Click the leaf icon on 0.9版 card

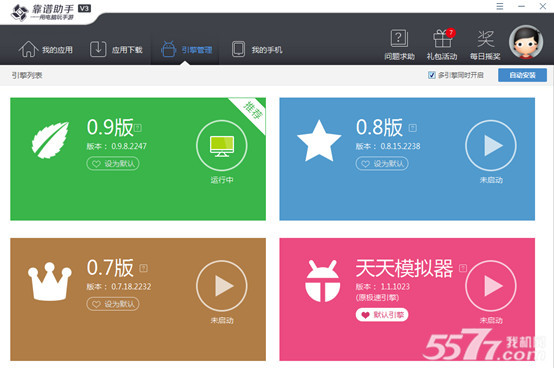pyautogui.click(x=50, y=140)
